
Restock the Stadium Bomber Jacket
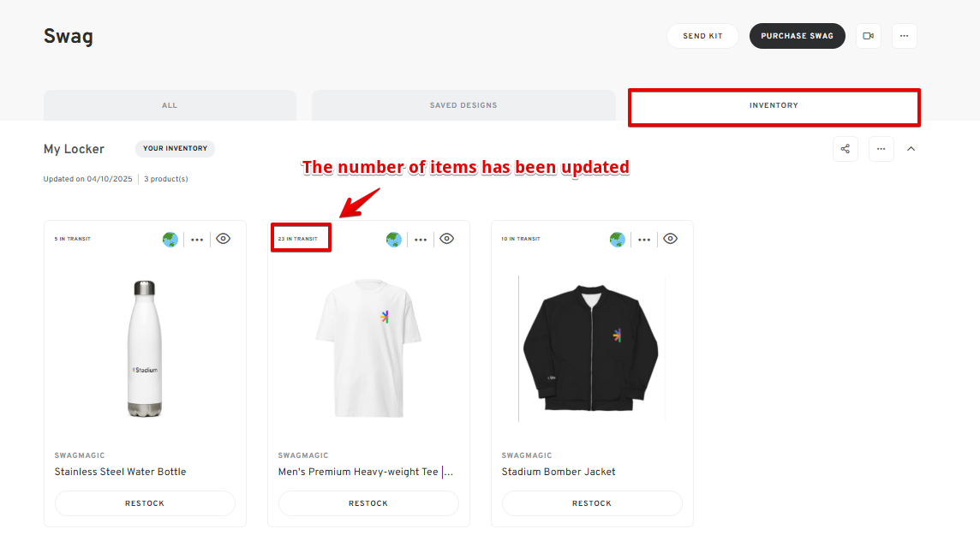[x=592, y=503]
